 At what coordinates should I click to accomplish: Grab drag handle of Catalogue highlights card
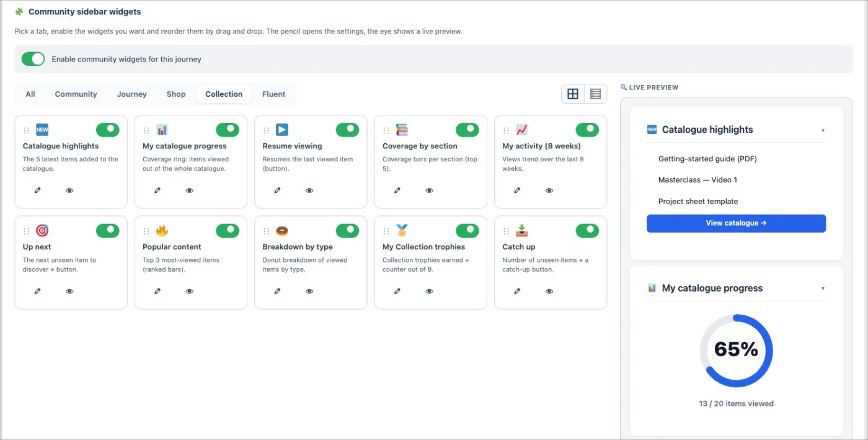[26, 130]
